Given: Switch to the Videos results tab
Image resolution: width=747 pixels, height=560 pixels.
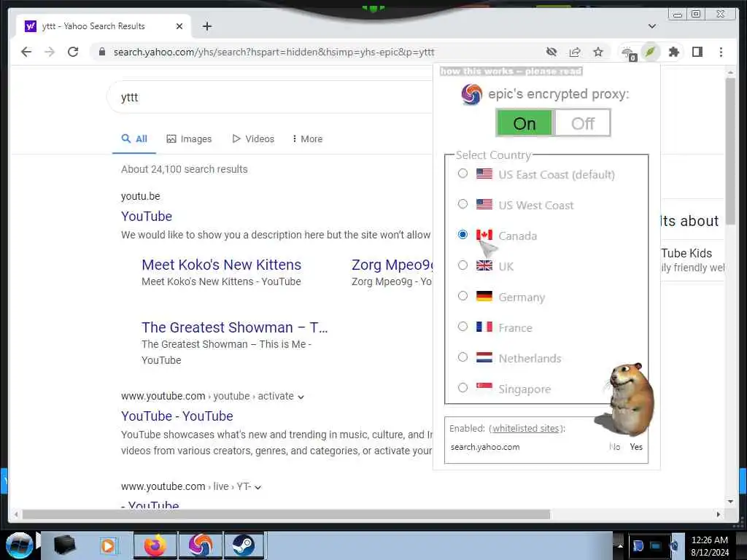Looking at the screenshot, I should pos(253,139).
